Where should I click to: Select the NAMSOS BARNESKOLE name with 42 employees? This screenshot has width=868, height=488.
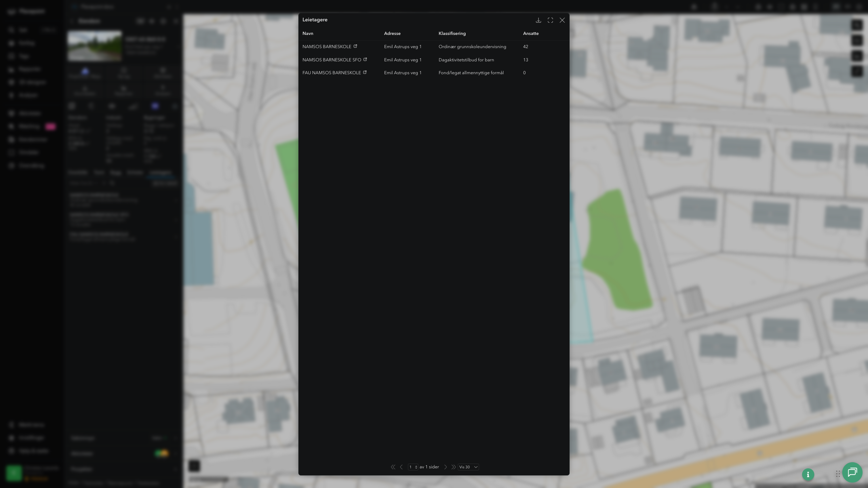point(327,47)
